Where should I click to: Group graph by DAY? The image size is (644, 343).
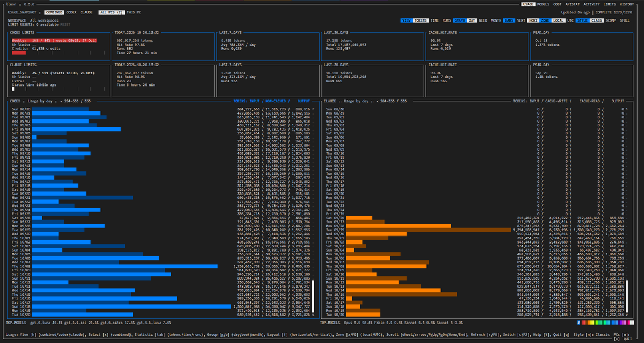pyautogui.click(x=472, y=20)
